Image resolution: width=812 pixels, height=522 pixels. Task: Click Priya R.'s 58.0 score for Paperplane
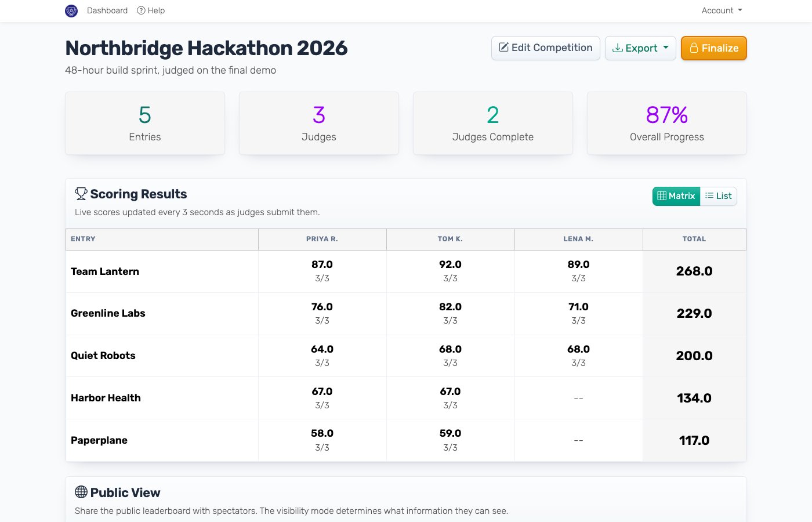point(322,433)
